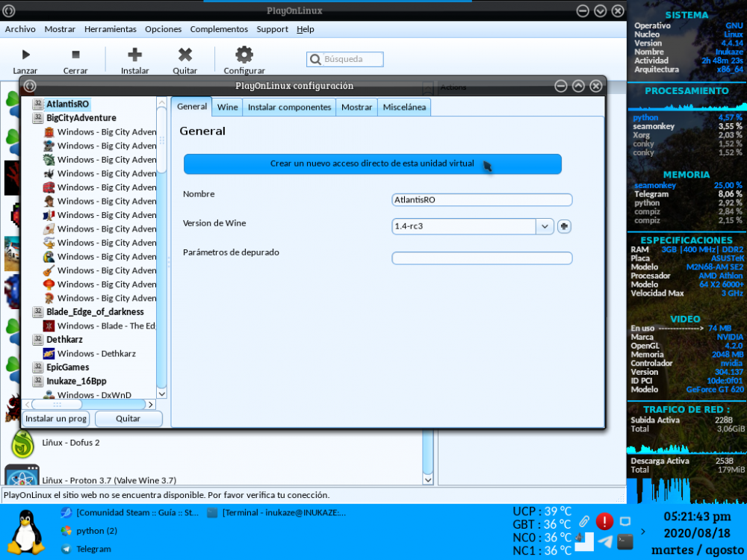This screenshot has height=560, width=747.
Task: Open the Miscelánea tab
Action: tap(404, 107)
